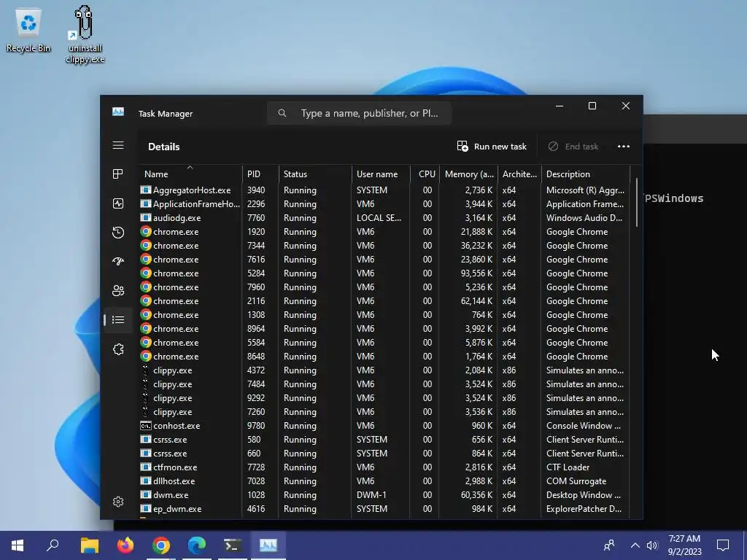The image size is (747, 560).
Task: Select the audiodg.exe process row
Action: coord(384,217)
